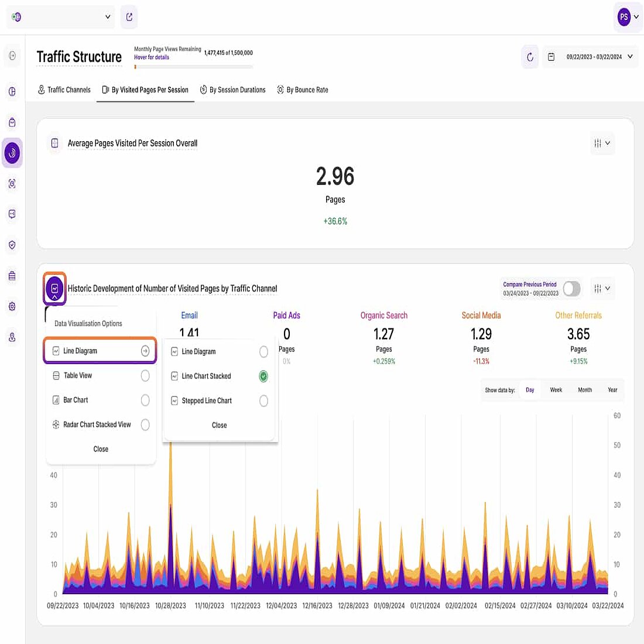Enable Compare Previous Period
644x644 pixels.
tap(571, 289)
